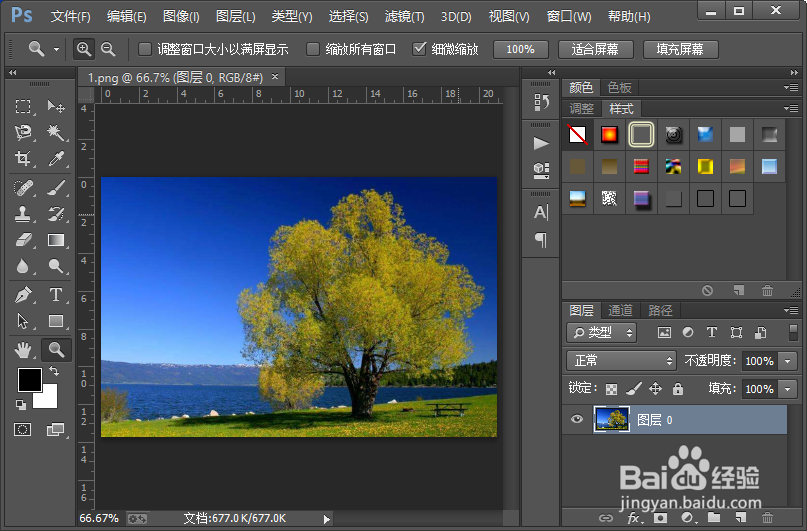Choose Zoom In mode in options bar
Viewport: 807px width, 531px height.
point(83,49)
